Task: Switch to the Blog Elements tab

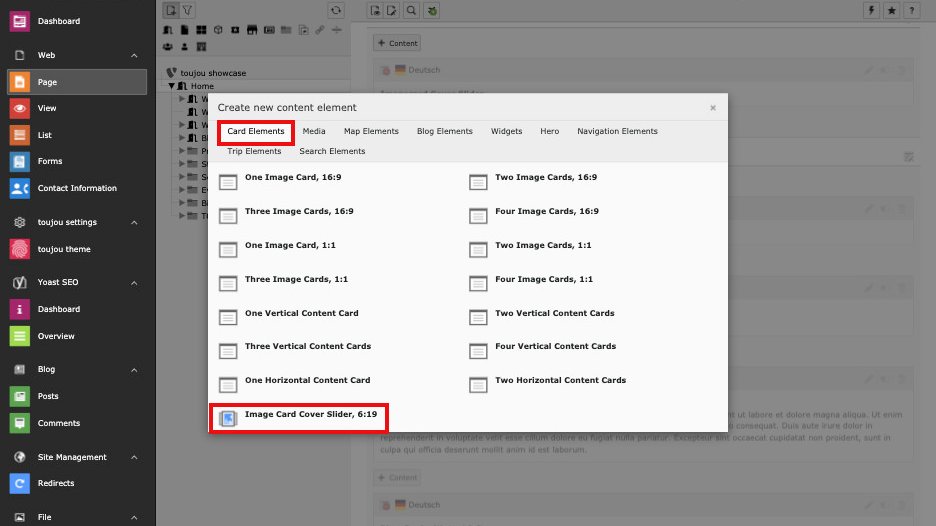Action: (x=444, y=131)
